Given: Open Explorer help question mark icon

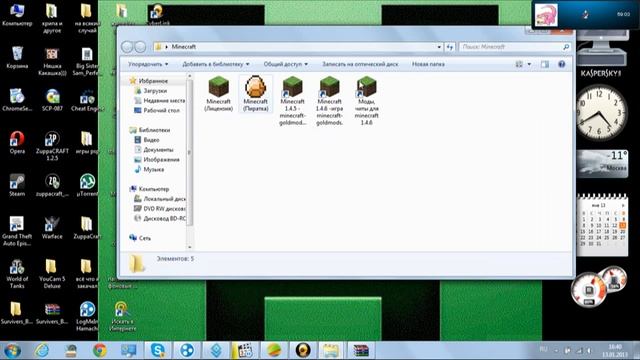Looking at the screenshot, I should coord(562,64).
